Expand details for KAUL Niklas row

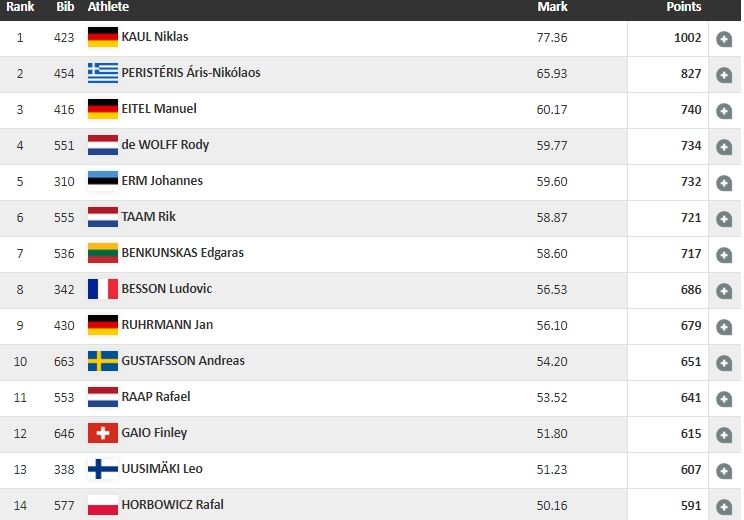click(724, 39)
